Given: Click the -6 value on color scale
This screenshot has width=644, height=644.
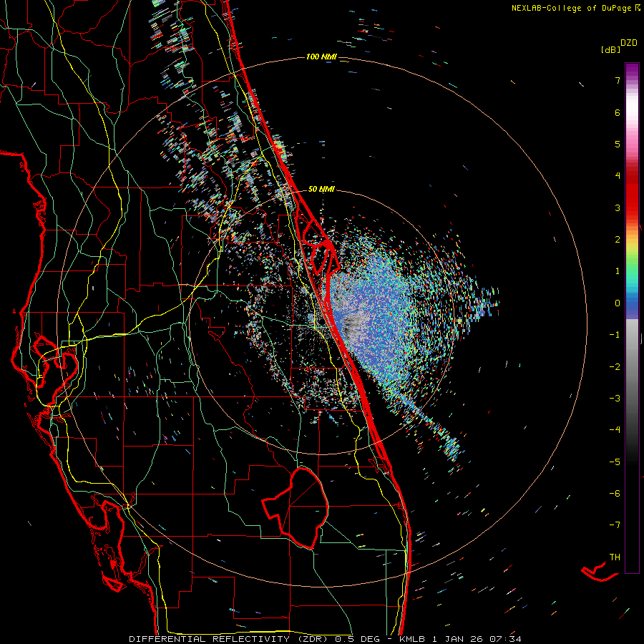Looking at the screenshot, I should (x=615, y=494).
